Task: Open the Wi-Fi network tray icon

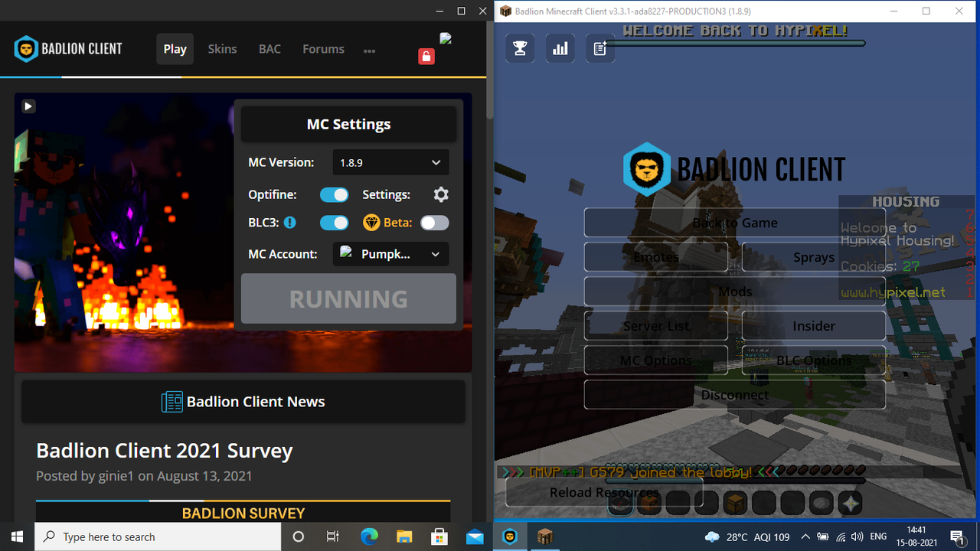Action: coord(841,537)
